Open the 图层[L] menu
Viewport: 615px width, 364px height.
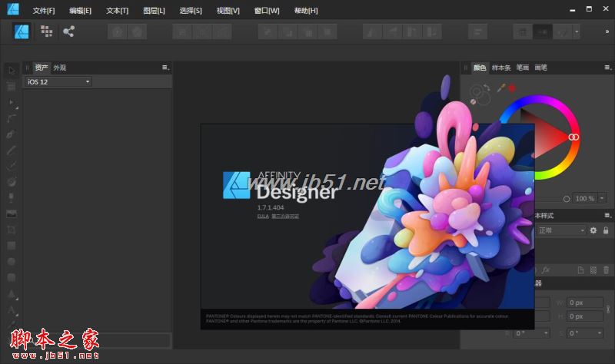coord(154,11)
